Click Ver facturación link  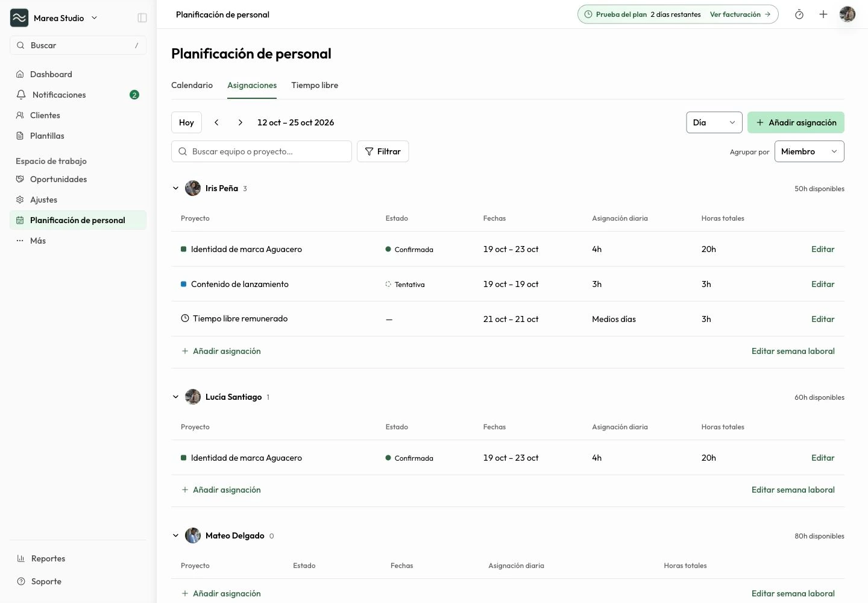tap(740, 14)
